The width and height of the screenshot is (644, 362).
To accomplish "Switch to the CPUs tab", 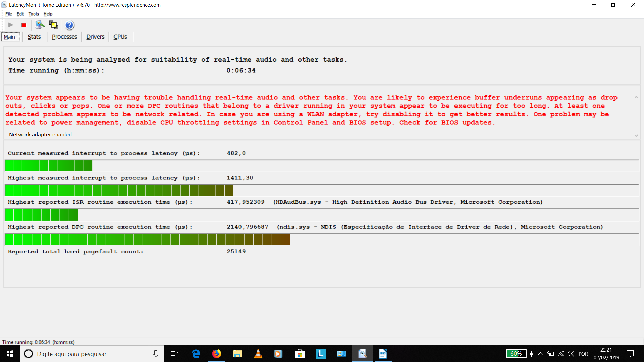I will point(119,36).
